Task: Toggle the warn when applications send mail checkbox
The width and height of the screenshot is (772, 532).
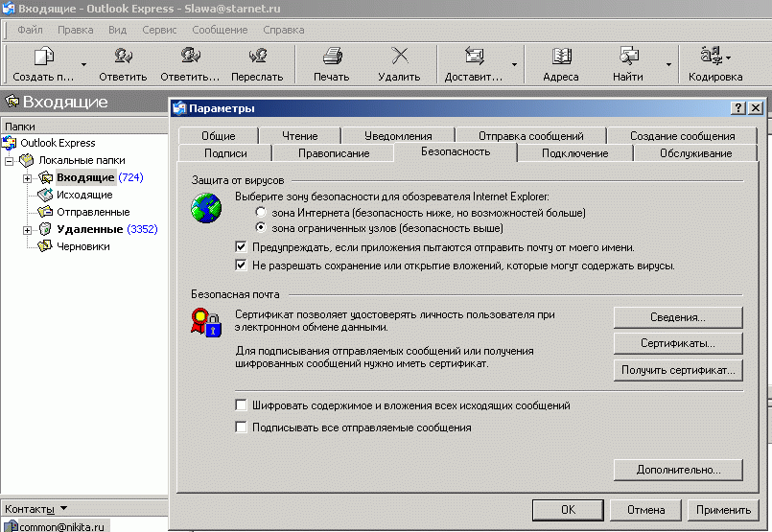Action: click(241, 246)
